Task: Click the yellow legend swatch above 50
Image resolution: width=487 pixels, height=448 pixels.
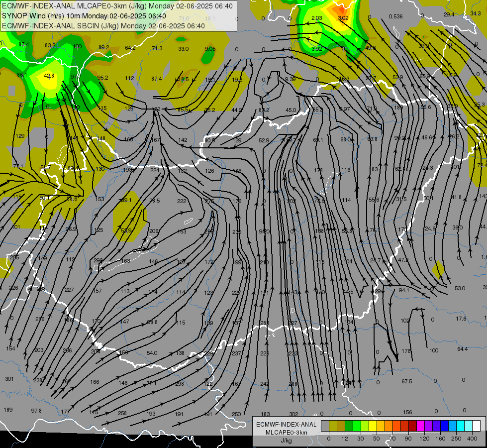Action: tap(373, 426)
